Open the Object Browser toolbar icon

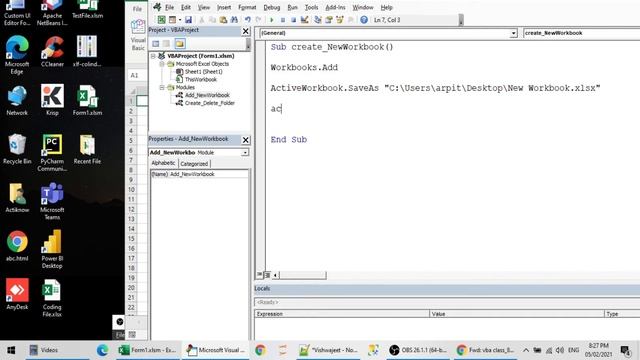339,20
